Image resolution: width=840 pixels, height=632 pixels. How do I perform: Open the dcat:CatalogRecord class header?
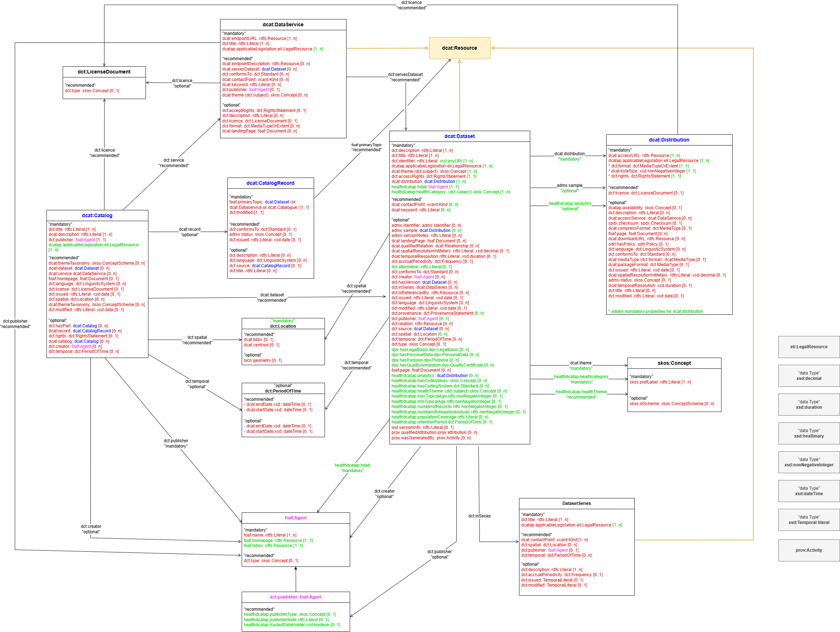tap(271, 183)
